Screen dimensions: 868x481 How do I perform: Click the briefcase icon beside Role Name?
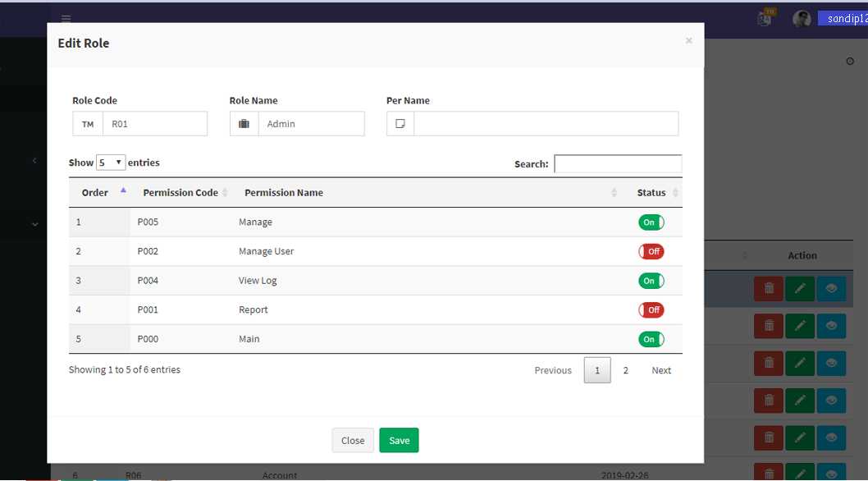[244, 123]
